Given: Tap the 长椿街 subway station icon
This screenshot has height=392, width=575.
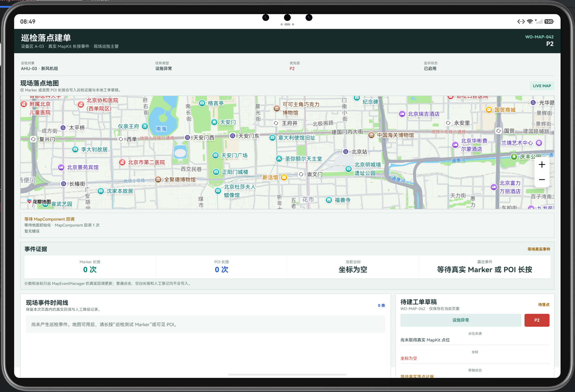Looking at the screenshot, I should click(x=64, y=184).
